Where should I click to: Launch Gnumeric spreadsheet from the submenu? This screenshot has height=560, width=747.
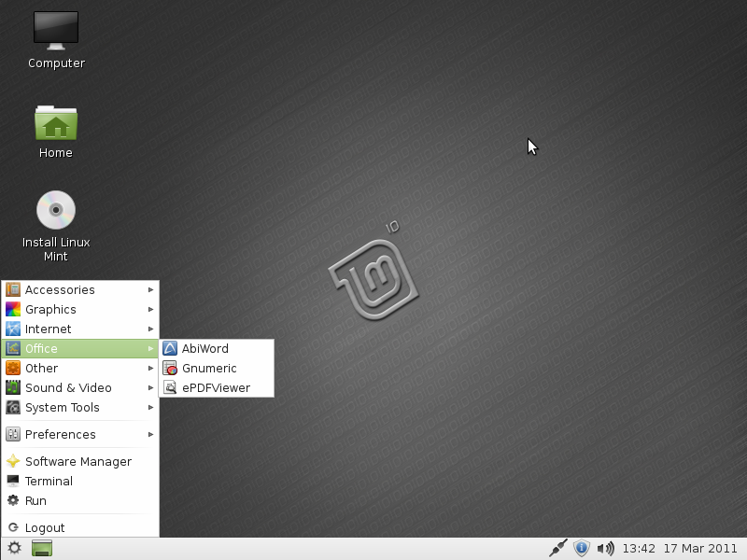pyautogui.click(x=209, y=368)
